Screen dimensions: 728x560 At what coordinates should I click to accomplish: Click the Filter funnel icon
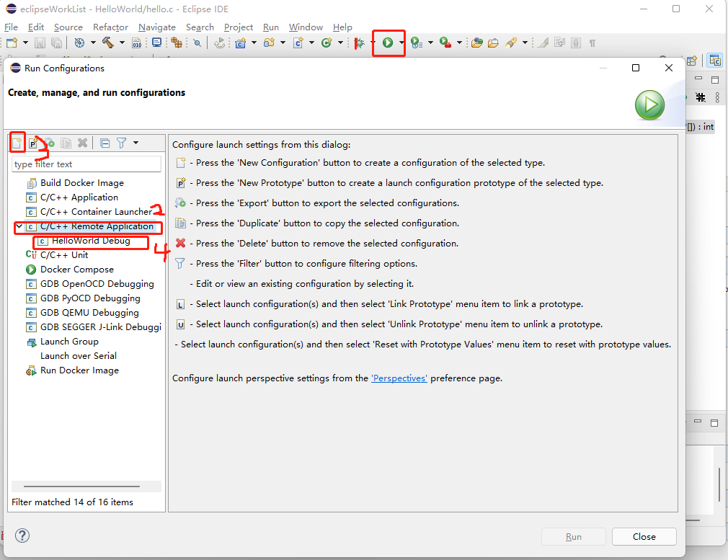(x=122, y=143)
